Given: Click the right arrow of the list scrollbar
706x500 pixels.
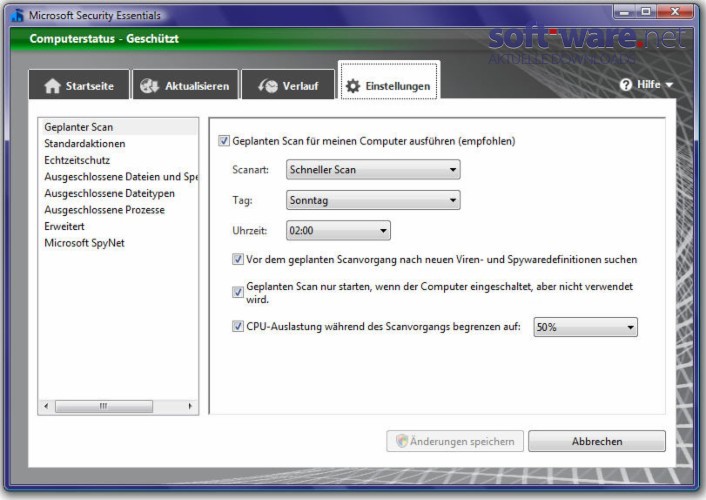Looking at the screenshot, I should point(190,406).
